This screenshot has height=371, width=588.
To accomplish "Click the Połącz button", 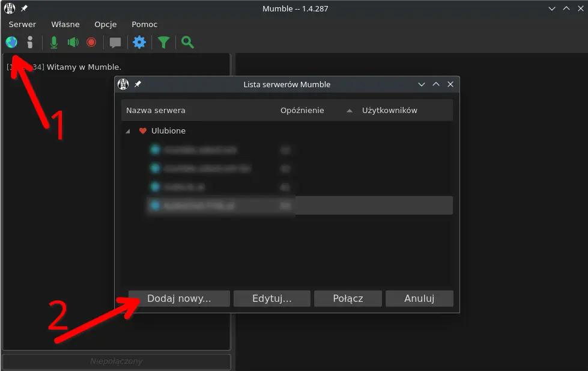I will 348,298.
